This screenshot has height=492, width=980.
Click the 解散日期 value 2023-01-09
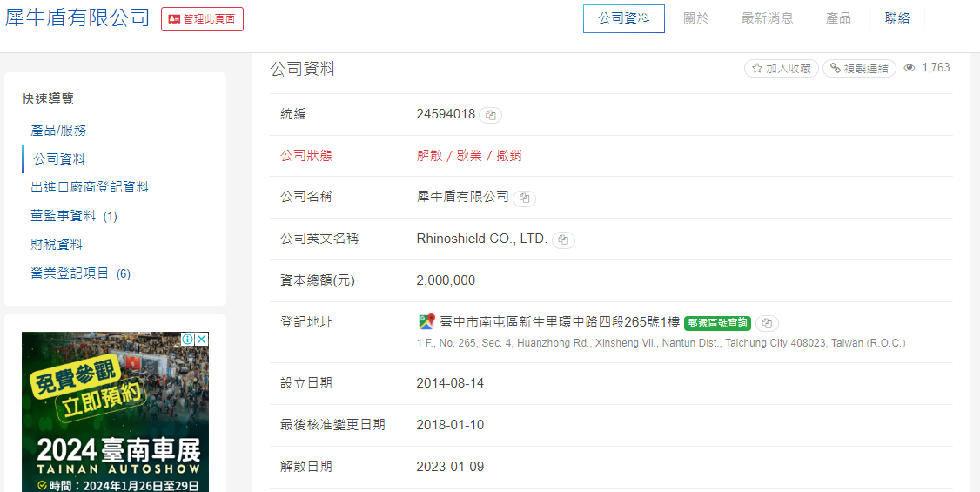pyautogui.click(x=450, y=467)
